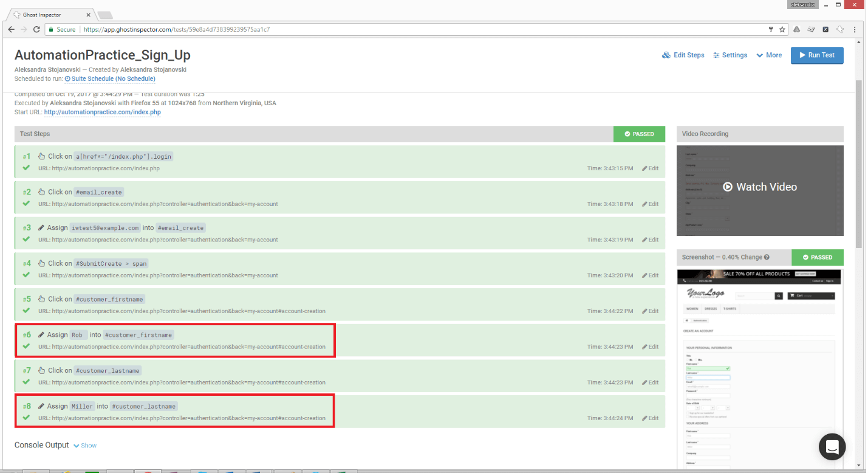This screenshot has height=473, width=868.
Task: Click the Ghost Inspector browser tab
Action: 51,15
